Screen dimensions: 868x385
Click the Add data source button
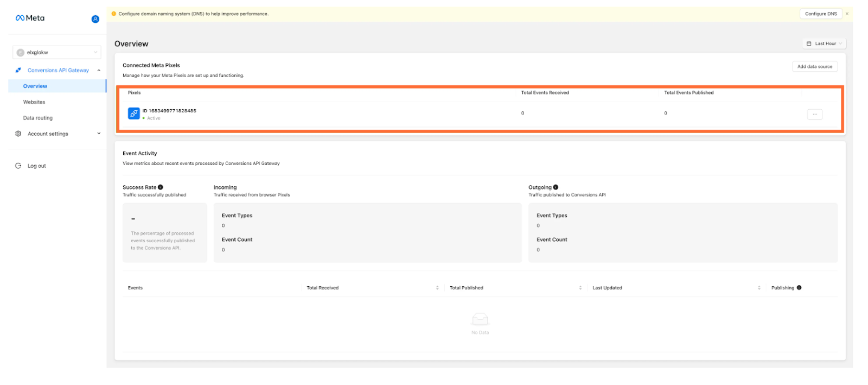[x=815, y=66]
